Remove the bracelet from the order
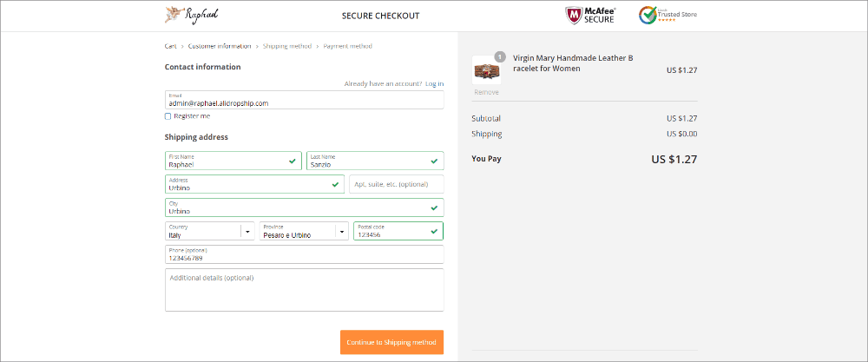Viewport: 868px width, 362px height. 486,91
